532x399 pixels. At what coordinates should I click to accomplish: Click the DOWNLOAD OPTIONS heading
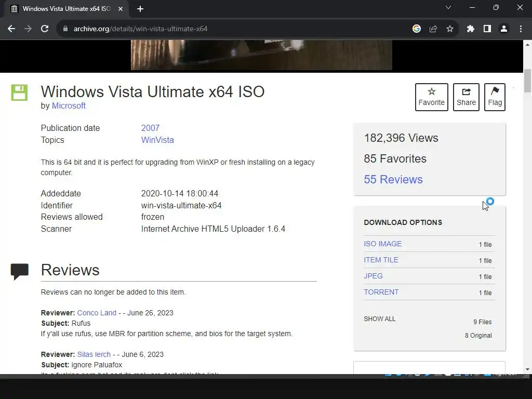[403, 222]
